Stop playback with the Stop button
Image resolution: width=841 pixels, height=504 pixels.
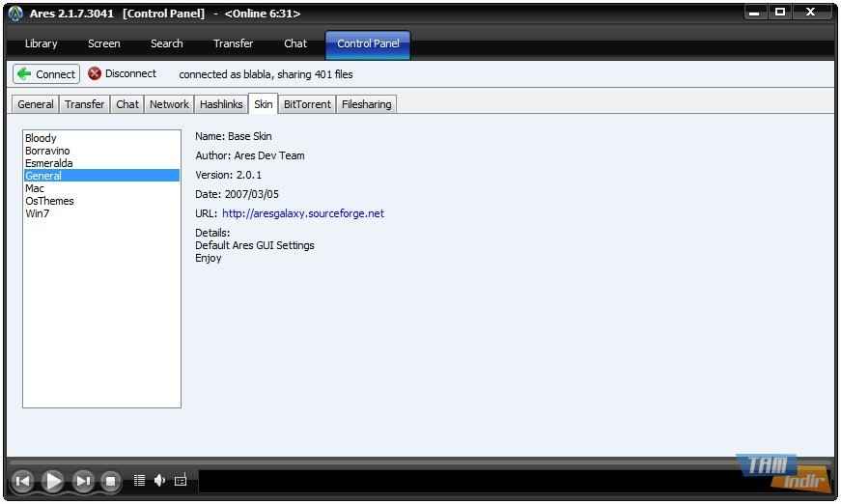[x=111, y=480]
